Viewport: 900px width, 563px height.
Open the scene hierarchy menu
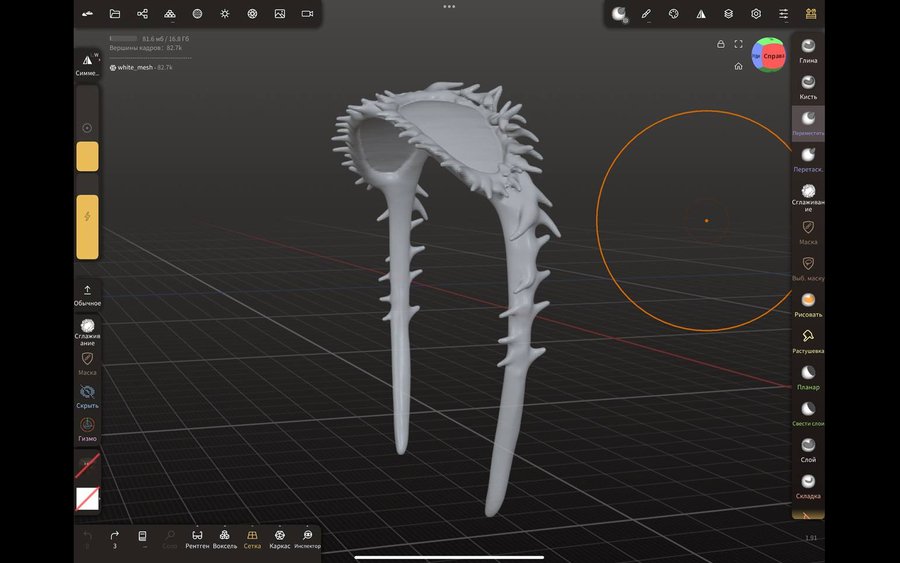pos(142,14)
